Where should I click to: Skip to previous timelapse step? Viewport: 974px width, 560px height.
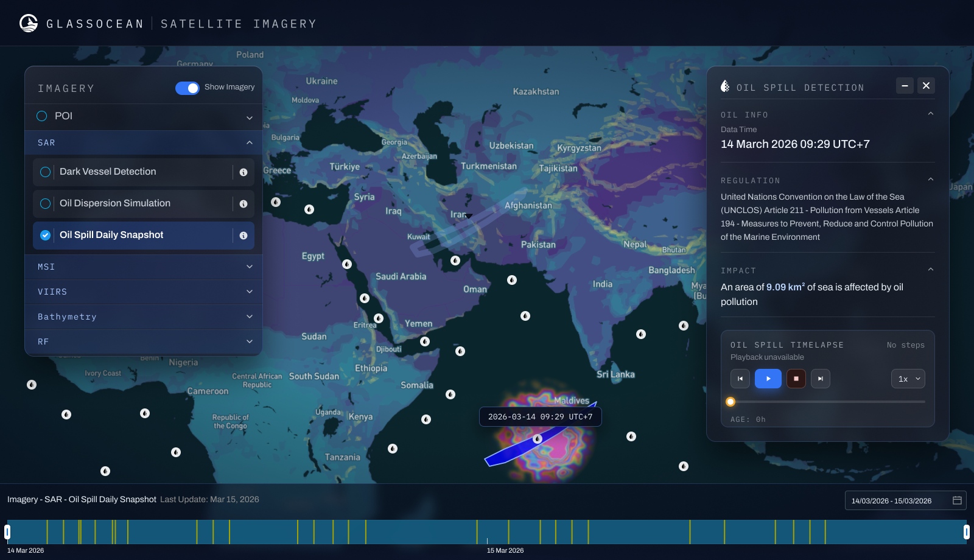[740, 379]
